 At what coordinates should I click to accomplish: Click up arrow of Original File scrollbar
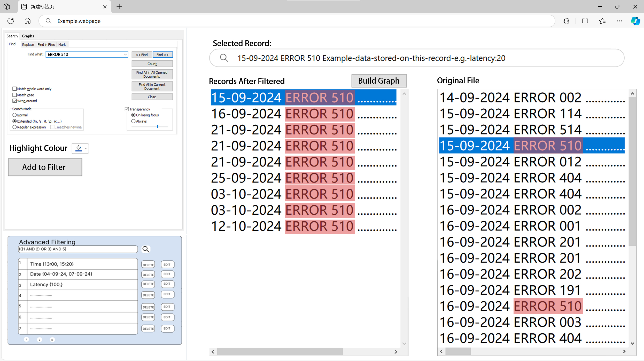632,94
